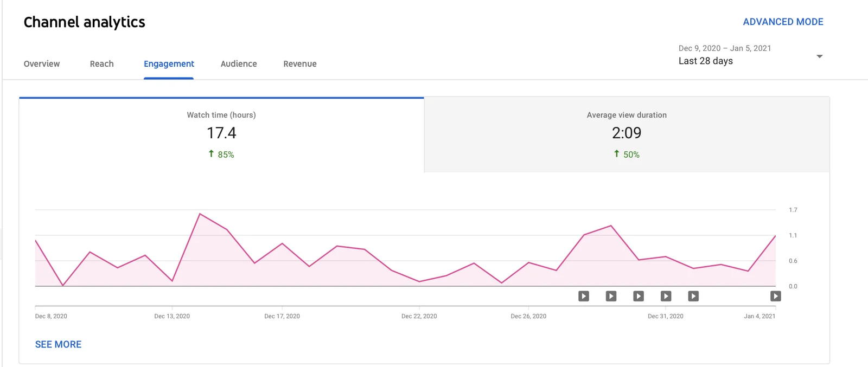Viewport: 868px width, 367px height.
Task: Select the Watch time (hours) metric card
Action: click(221, 135)
